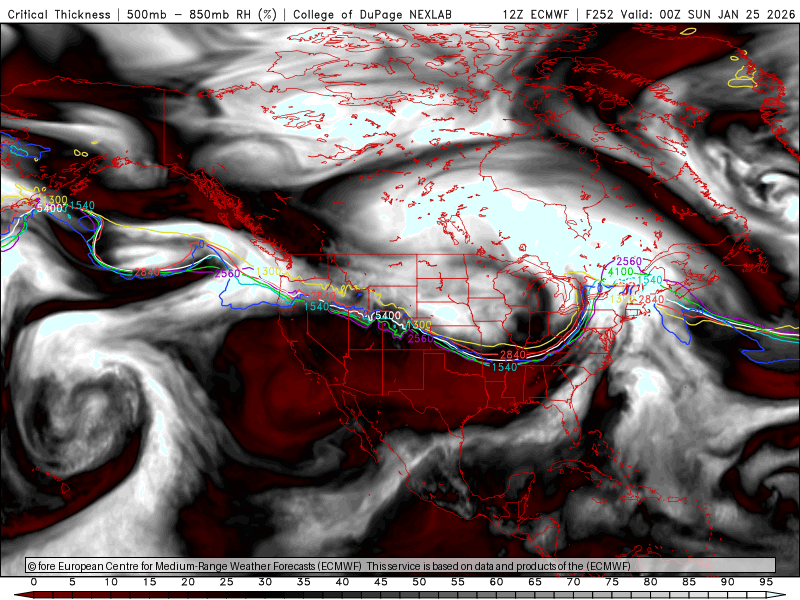
Task: Click the "60" color bar tick label
Action: coord(496,582)
